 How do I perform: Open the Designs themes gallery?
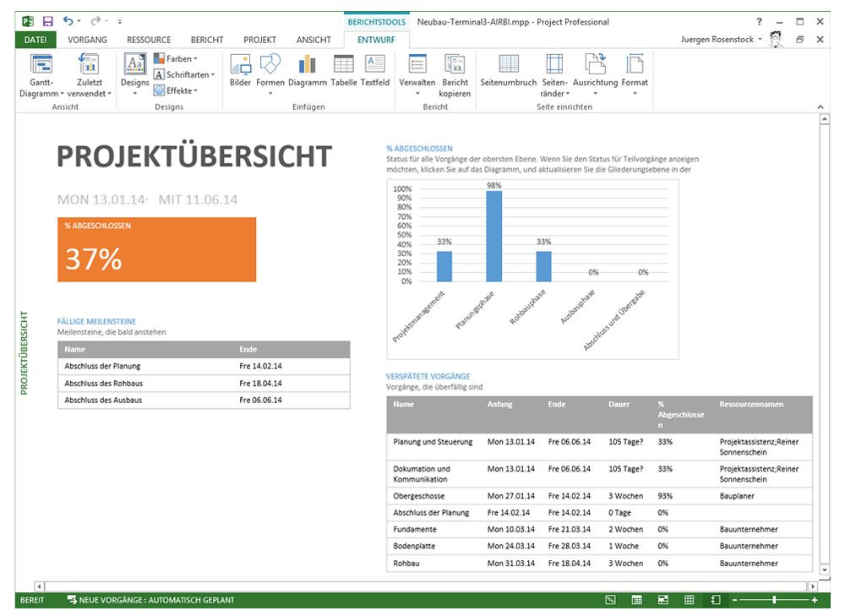pyautogui.click(x=134, y=75)
